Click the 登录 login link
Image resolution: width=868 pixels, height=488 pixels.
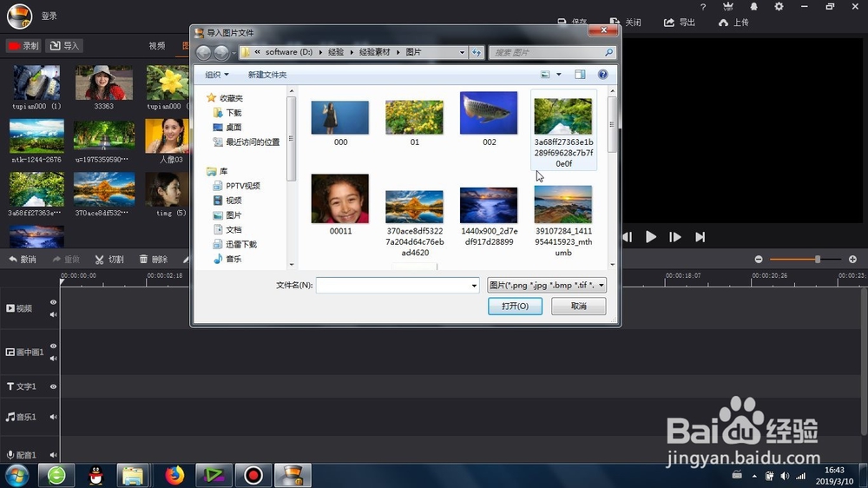pos(49,16)
